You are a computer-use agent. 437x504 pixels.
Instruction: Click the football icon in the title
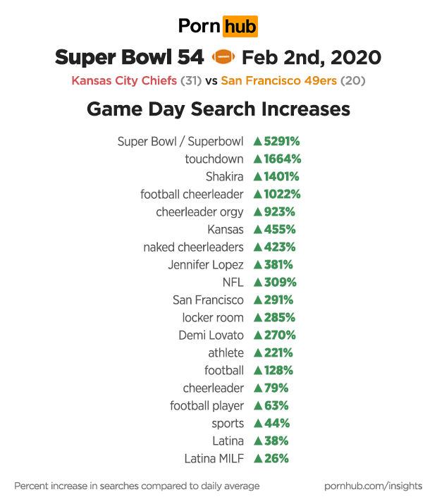click(x=221, y=56)
